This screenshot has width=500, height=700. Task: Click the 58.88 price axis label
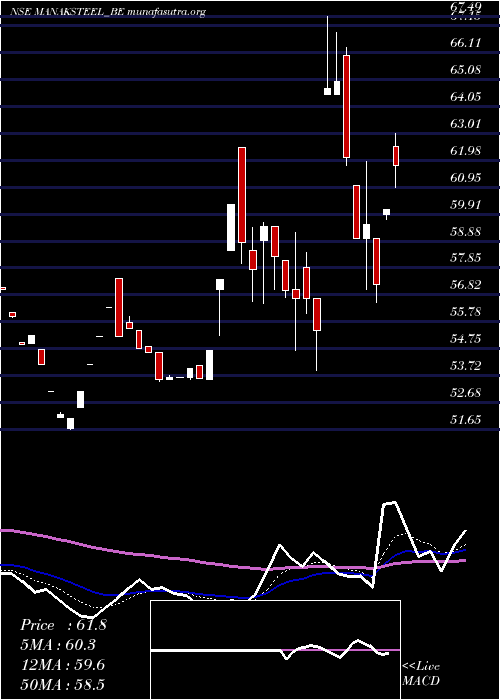466,231
